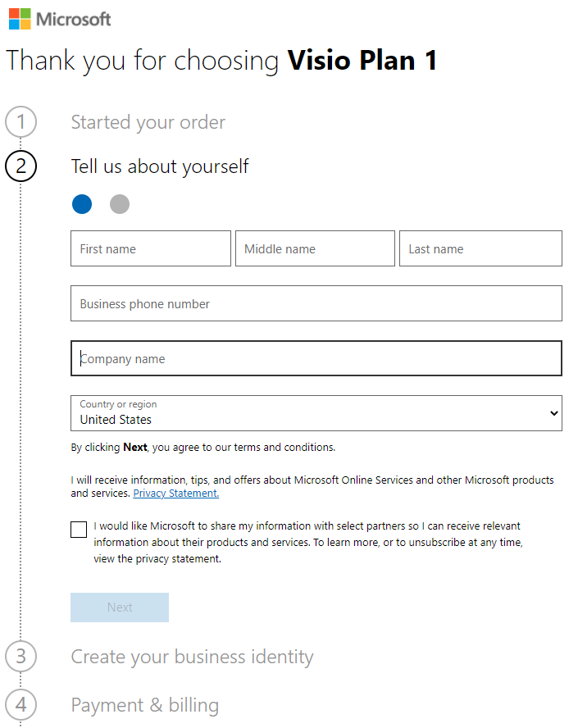Click the Last name field
The height and width of the screenshot is (728, 578).
coord(480,248)
